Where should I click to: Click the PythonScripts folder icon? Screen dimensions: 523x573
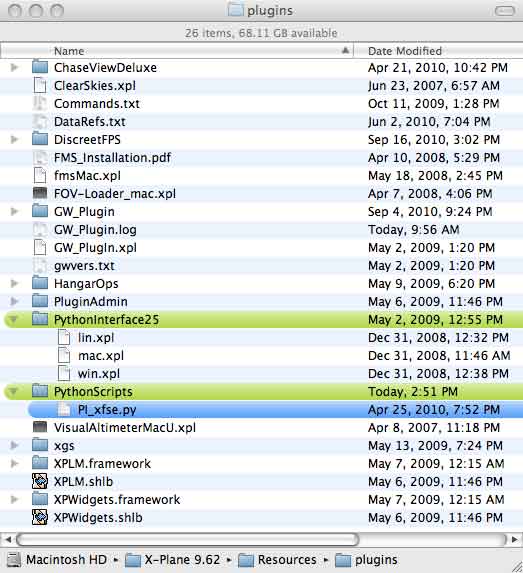point(40,391)
